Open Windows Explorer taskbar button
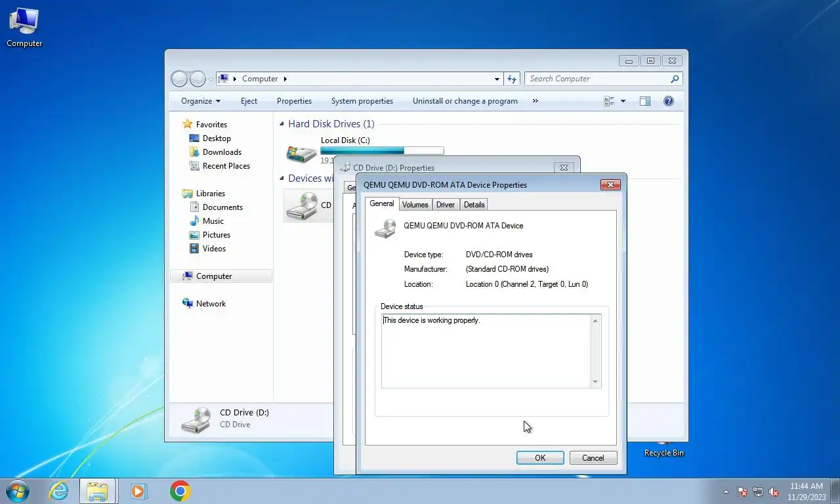 coord(97,491)
